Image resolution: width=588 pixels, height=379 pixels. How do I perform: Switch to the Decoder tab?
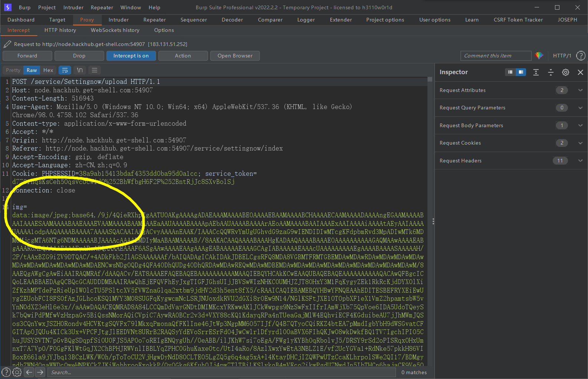232,20
